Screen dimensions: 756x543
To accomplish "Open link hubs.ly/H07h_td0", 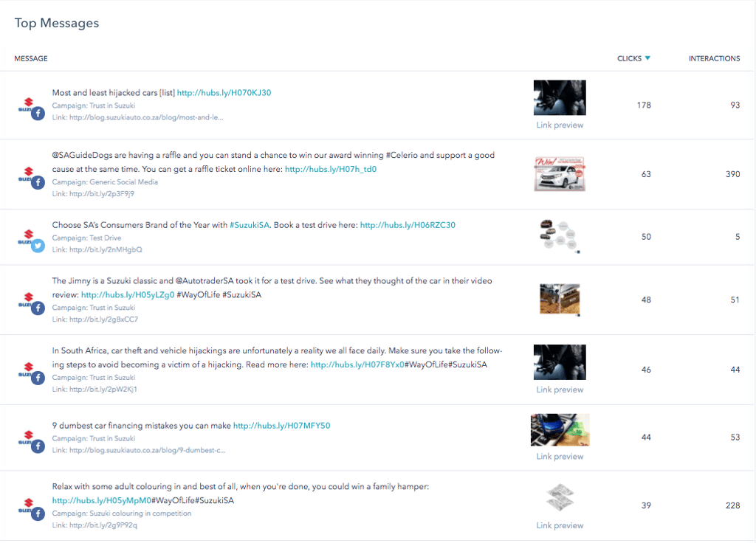I will [x=331, y=169].
